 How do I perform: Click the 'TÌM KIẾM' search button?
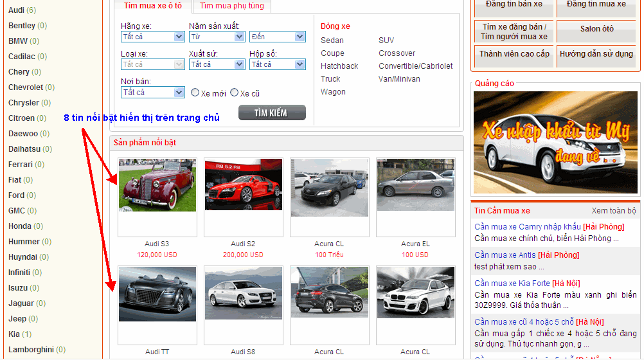(x=272, y=113)
